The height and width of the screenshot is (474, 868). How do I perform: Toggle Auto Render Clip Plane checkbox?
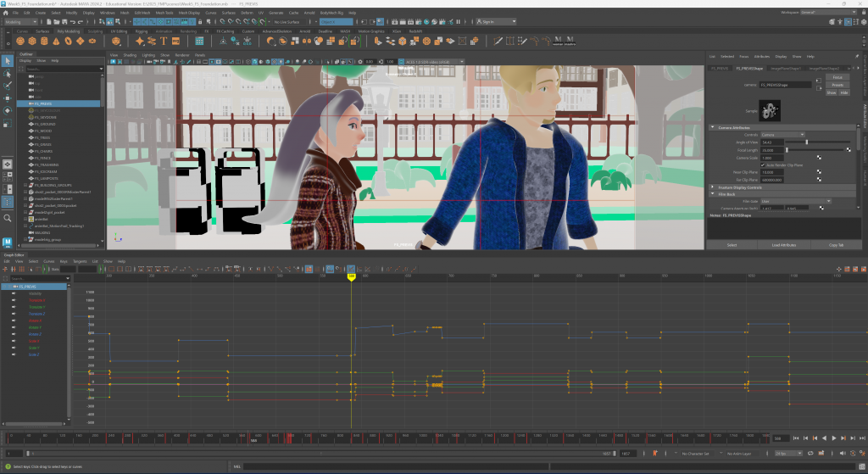click(x=761, y=165)
